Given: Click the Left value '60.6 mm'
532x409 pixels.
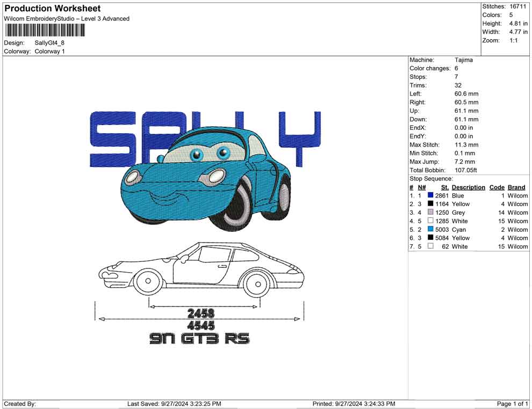Looking at the screenshot, I should pos(466,93).
